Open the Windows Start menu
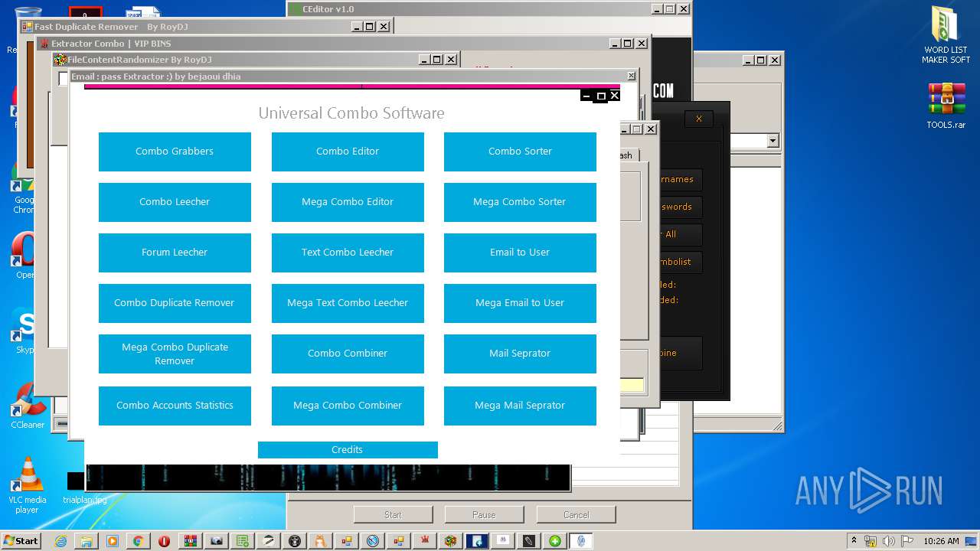 (21, 540)
